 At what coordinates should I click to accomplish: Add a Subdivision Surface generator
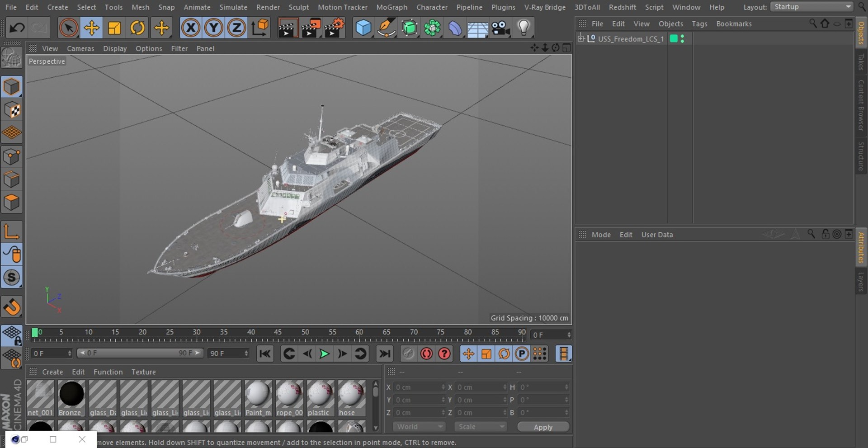(x=410, y=28)
